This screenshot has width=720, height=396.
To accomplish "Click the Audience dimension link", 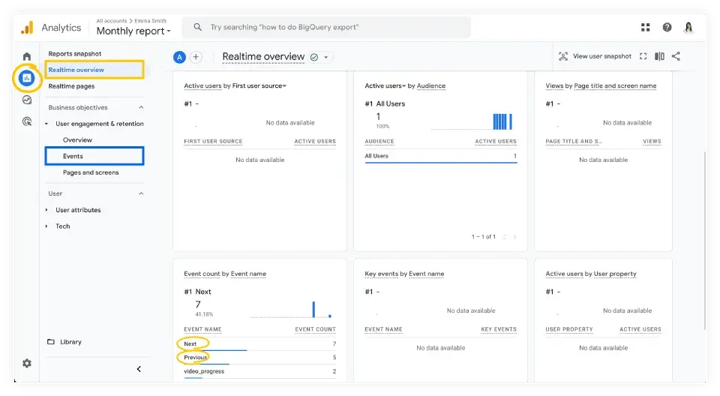I will tap(431, 86).
